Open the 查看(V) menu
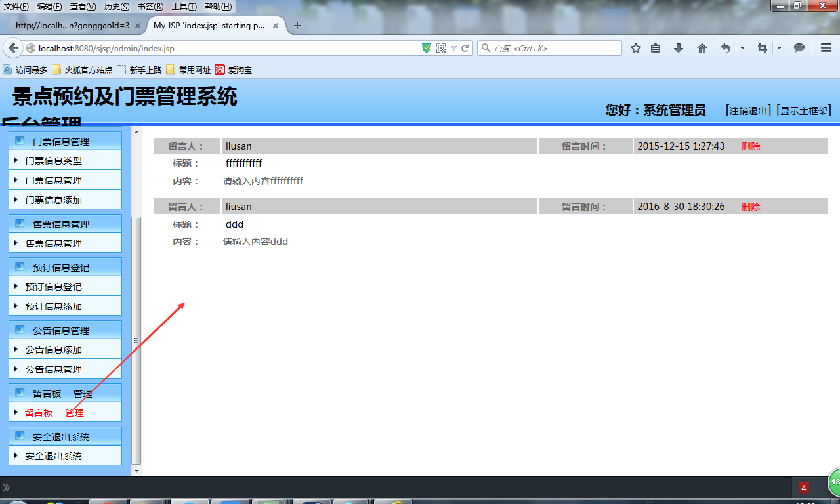Viewport: 840px width, 504px height. (83, 7)
